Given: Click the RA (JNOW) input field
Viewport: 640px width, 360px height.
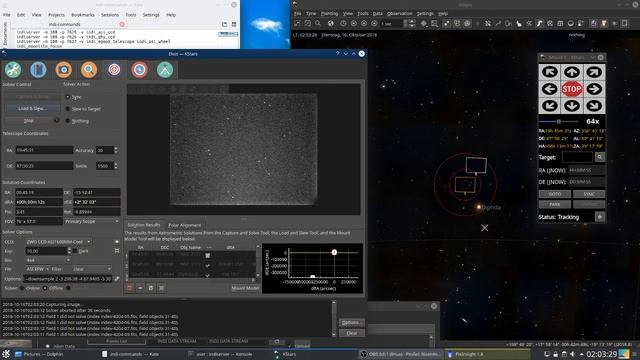Looking at the screenshot, I should (587, 170).
